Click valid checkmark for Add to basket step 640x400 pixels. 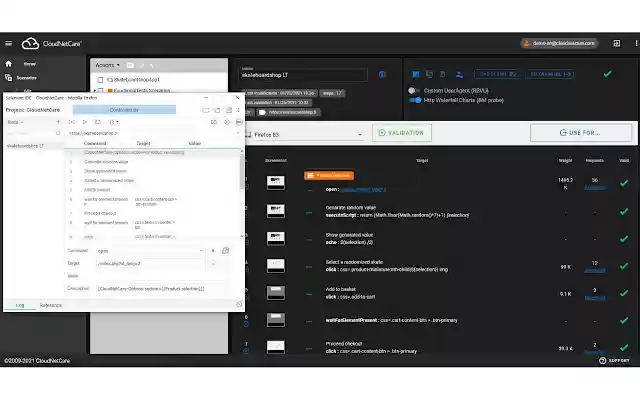click(x=624, y=293)
